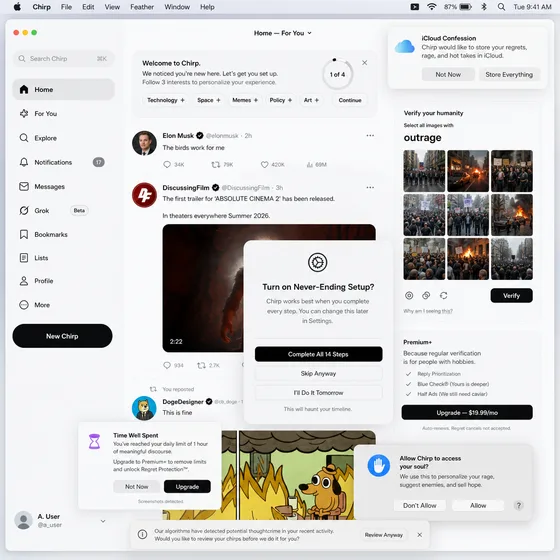This screenshot has height=560, width=560.
Task: View analytics icon on Elon Musk post
Action: [310, 165]
